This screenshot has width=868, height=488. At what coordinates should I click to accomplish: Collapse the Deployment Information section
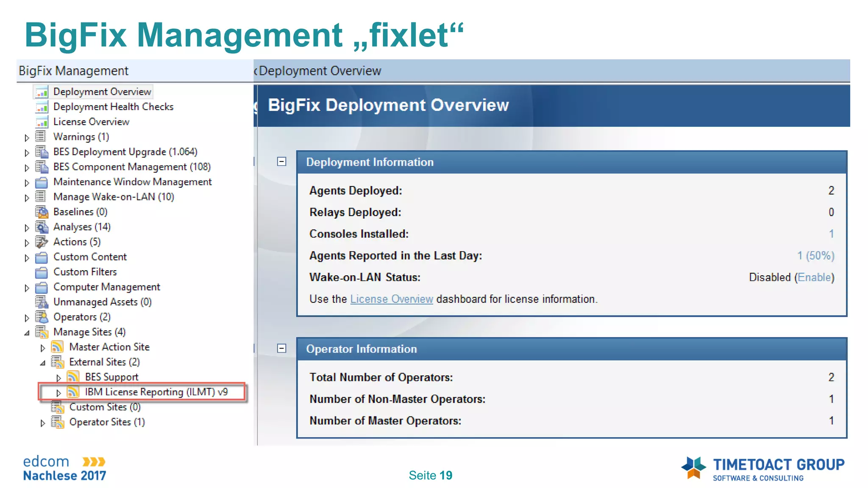click(x=282, y=161)
